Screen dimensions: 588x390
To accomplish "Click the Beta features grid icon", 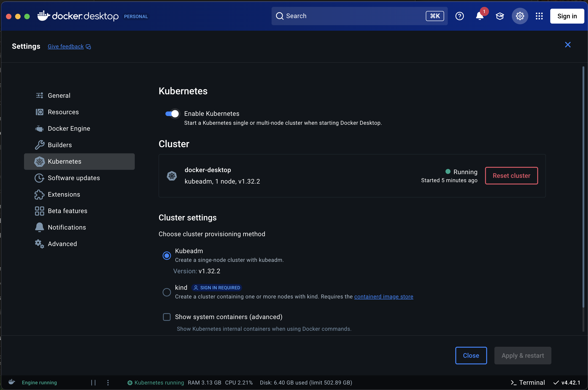I will pyautogui.click(x=39, y=211).
